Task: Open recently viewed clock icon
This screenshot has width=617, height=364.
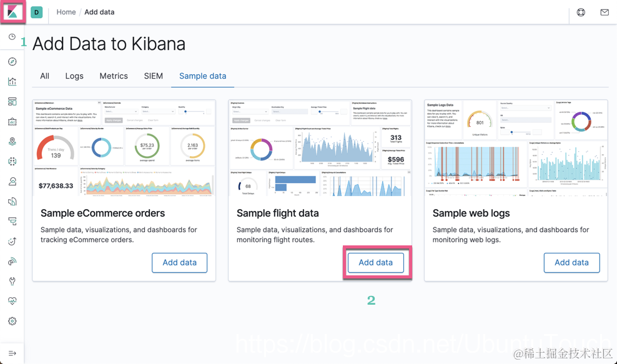Action: (12, 37)
